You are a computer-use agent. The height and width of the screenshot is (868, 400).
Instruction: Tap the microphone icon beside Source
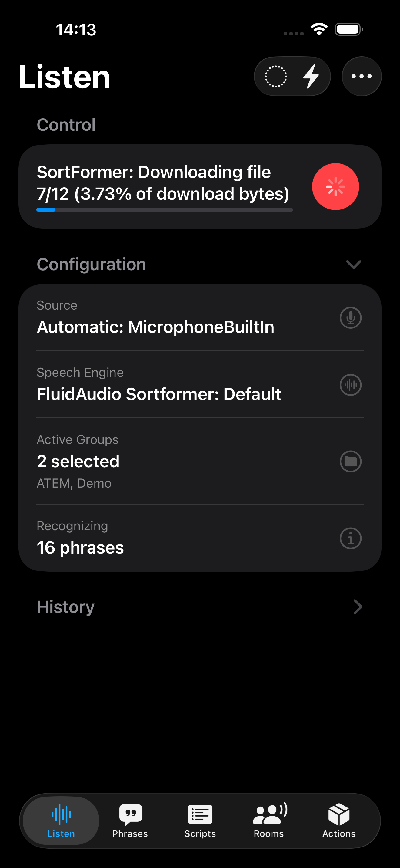tap(350, 317)
